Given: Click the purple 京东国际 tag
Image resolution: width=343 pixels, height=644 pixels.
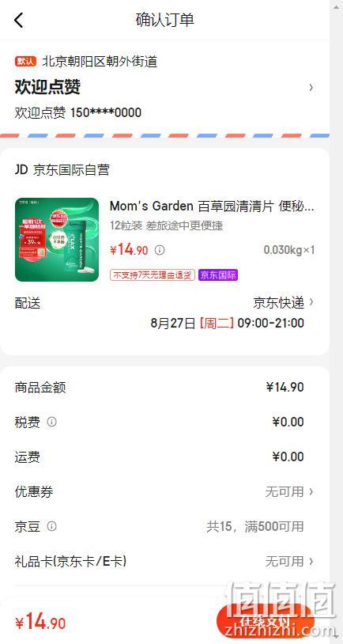Looking at the screenshot, I should (x=218, y=275).
